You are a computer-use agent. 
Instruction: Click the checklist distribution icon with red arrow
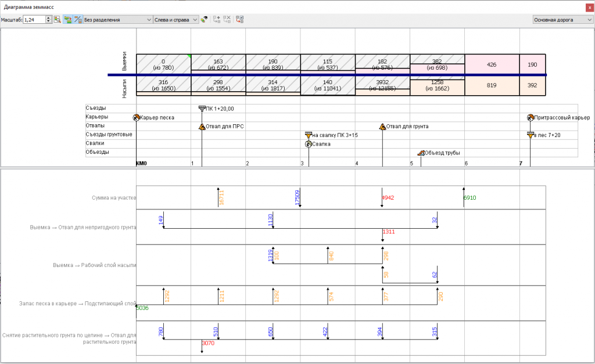[239, 19]
